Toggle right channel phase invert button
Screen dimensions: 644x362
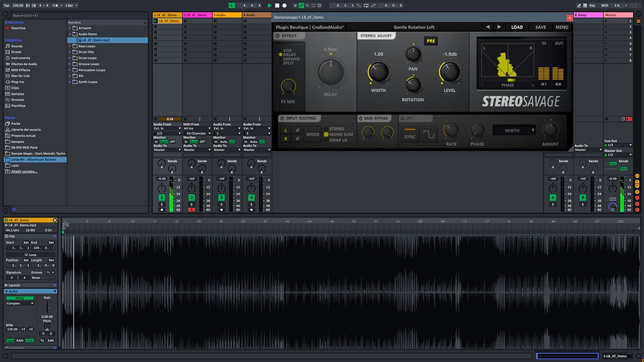(296, 138)
